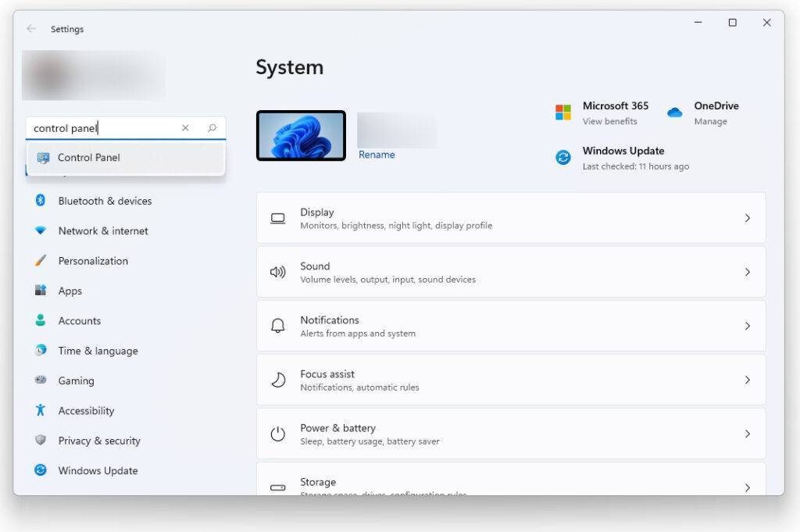Click the Network & internet wifi icon

point(41,230)
